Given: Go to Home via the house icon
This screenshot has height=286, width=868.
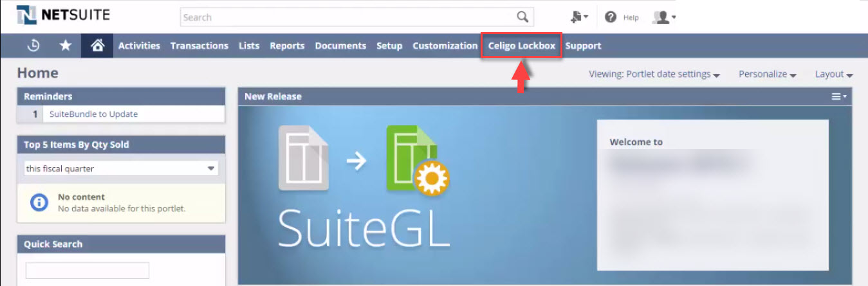Looking at the screenshot, I should [97, 46].
